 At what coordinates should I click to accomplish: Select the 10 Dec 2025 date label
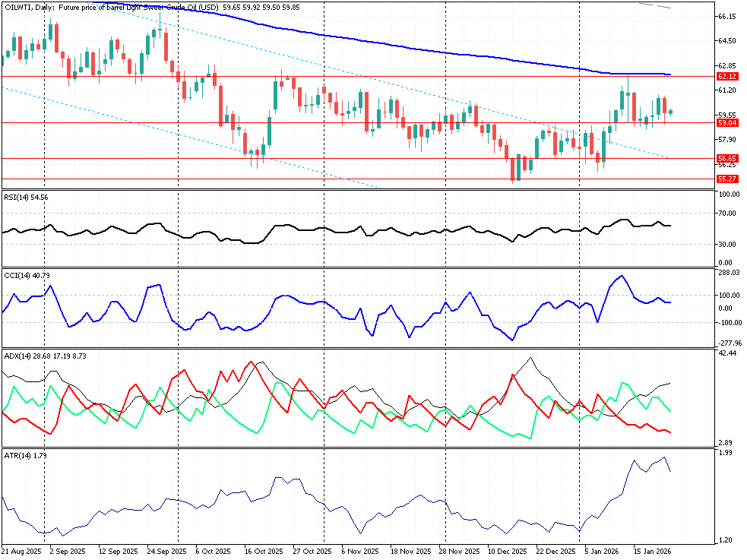(x=506, y=550)
